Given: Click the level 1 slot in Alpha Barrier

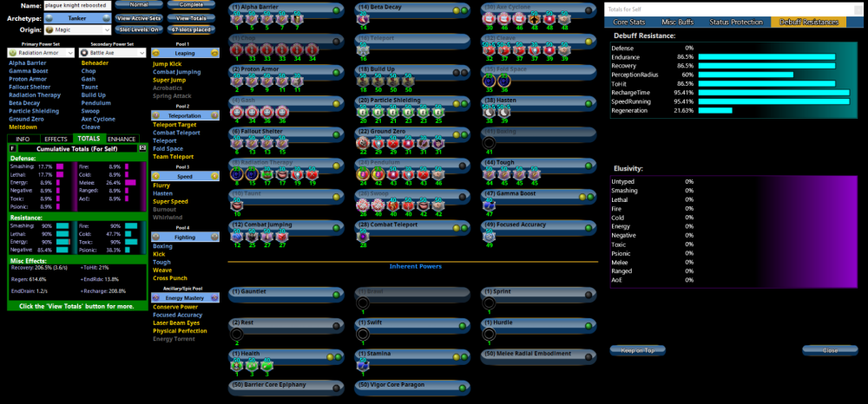Looking at the screenshot, I should pos(236,19).
